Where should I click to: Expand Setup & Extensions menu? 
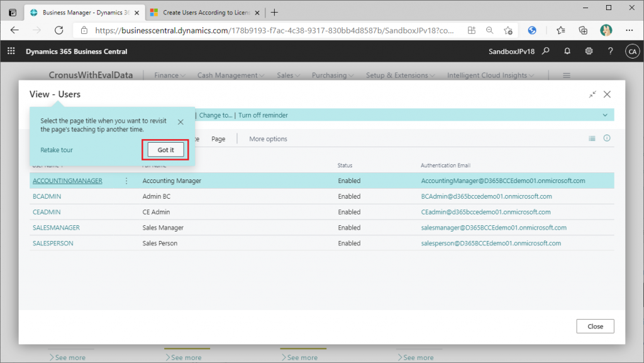401,75
